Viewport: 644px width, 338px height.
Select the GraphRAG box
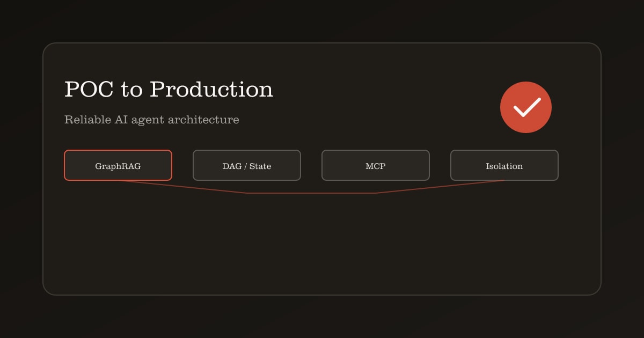(x=118, y=165)
